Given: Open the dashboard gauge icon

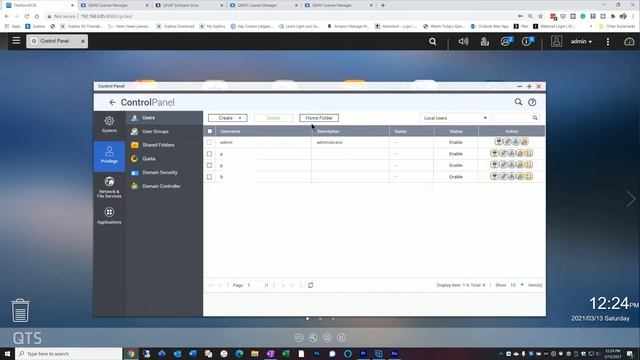Looking at the screenshot, I should tap(629, 41).
